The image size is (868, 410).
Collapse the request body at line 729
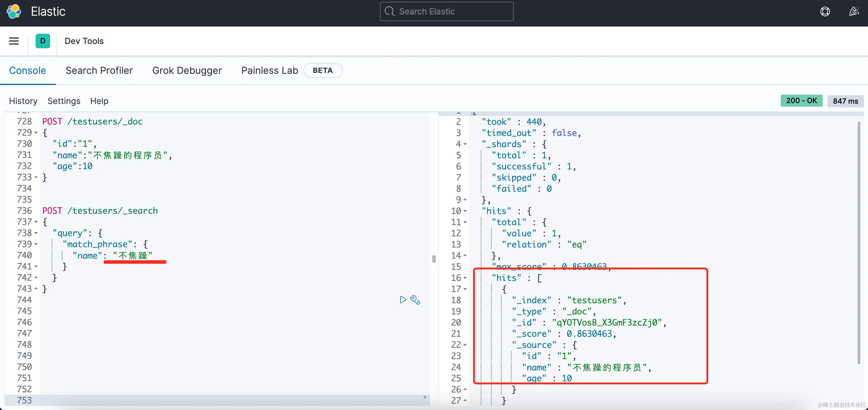36,133
